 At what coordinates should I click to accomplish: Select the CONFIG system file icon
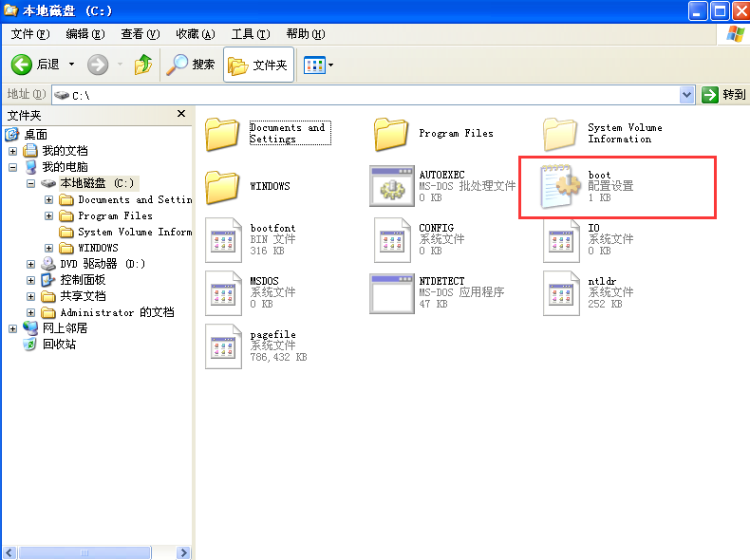(392, 240)
